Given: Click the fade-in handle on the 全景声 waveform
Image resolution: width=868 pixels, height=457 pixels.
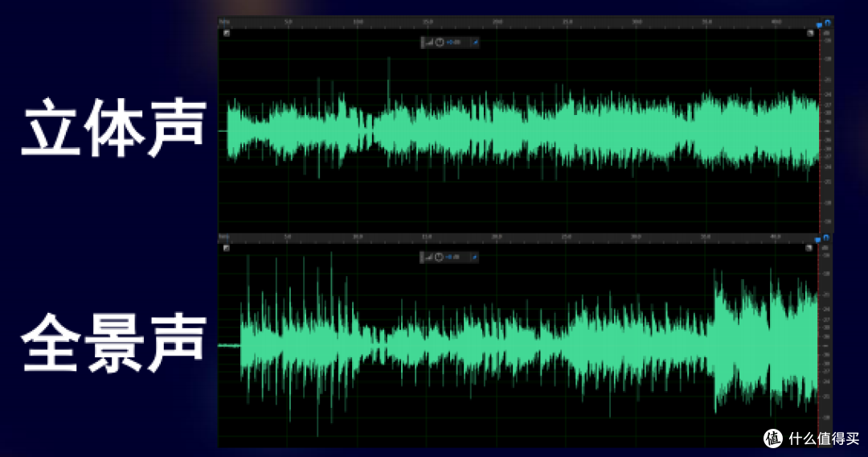Looking at the screenshot, I should (227, 248).
